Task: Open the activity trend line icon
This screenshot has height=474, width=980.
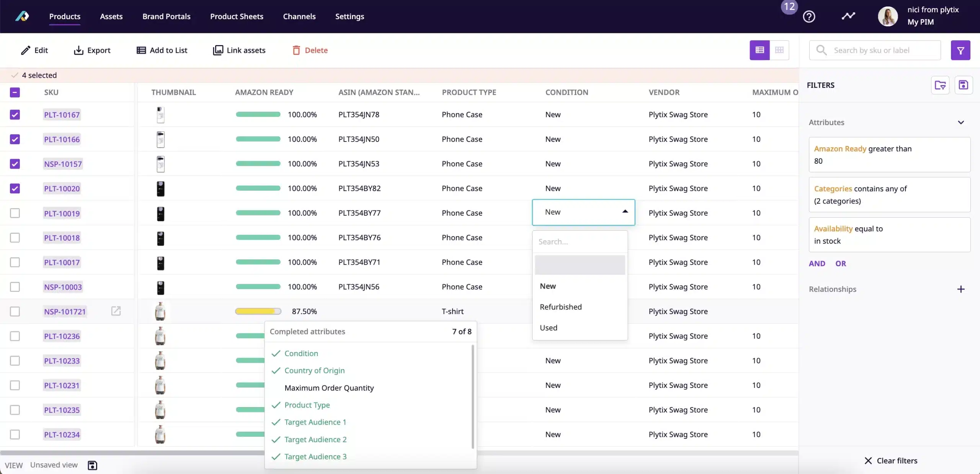Action: [848, 16]
